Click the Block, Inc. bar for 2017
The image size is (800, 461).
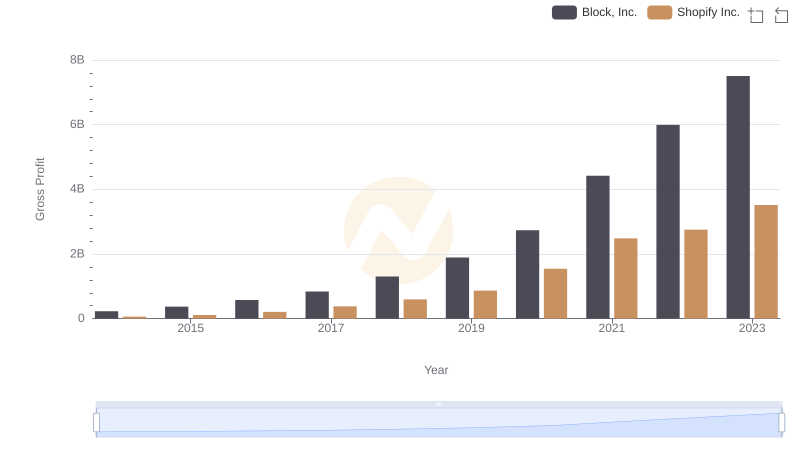[317, 305]
